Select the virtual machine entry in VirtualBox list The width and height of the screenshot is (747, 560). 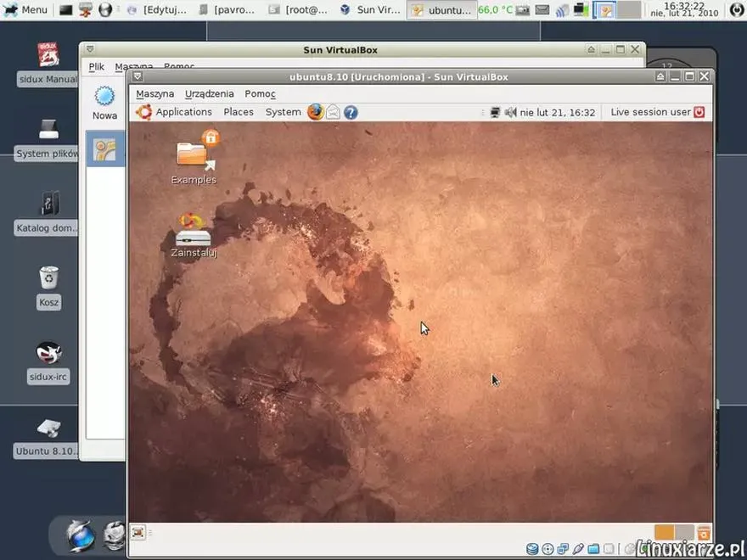click(x=105, y=149)
